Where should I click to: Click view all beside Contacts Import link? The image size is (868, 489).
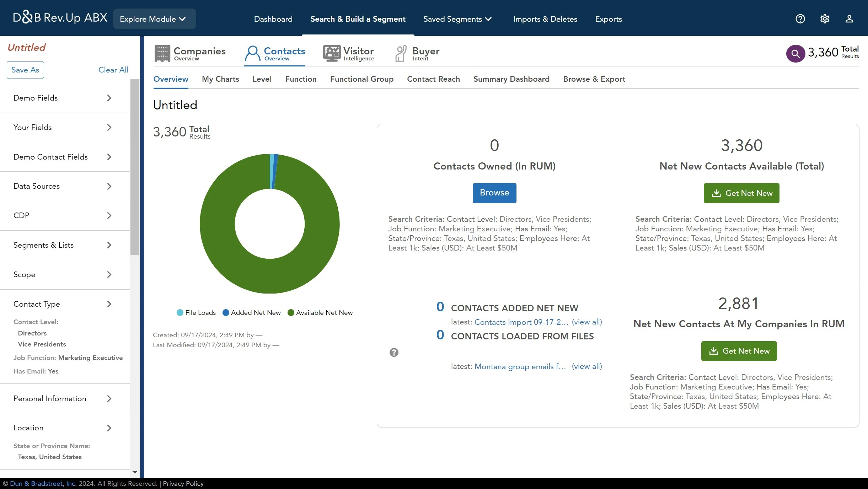point(587,322)
